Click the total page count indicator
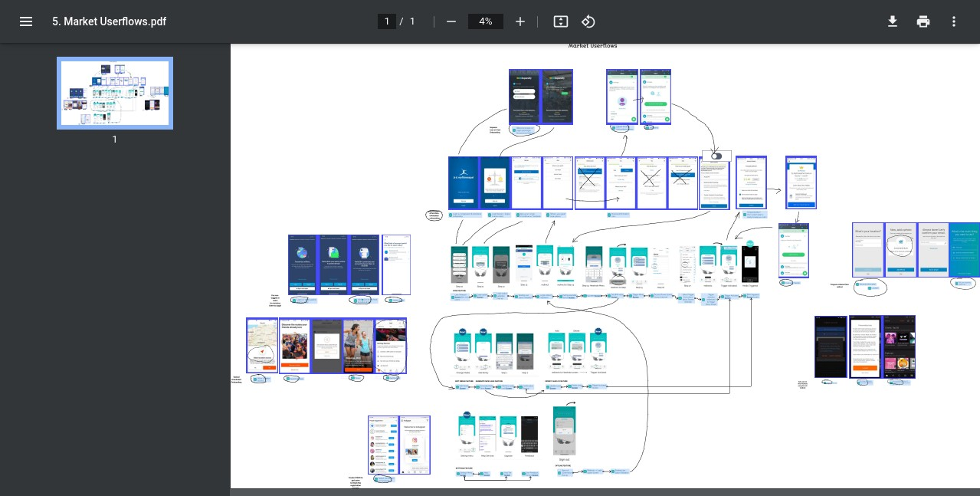Screen dimensions: 980x496 click(412, 21)
